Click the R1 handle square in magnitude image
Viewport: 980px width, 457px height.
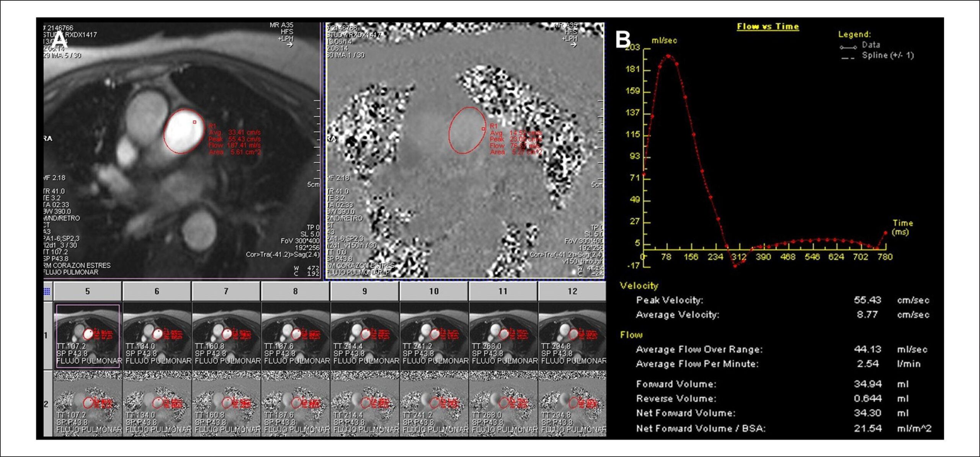point(194,122)
